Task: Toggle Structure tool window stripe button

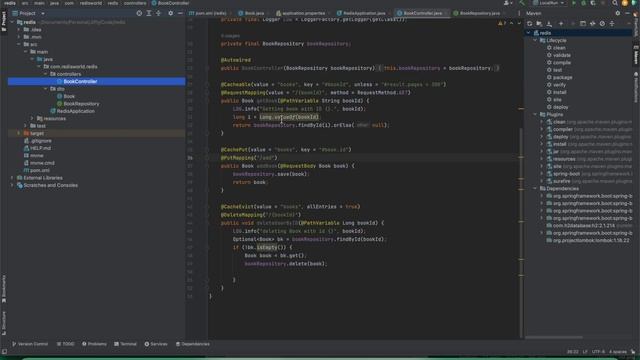Action: [4, 323]
